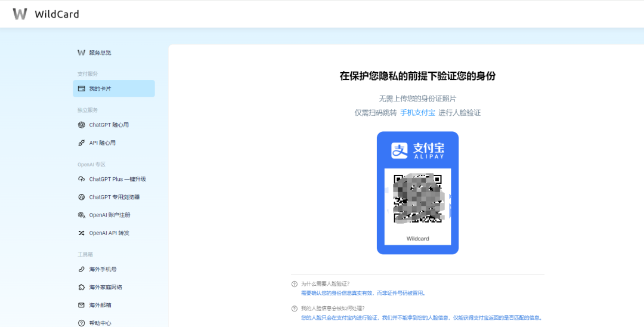The image size is (644, 327).
Task: Click the Alipay QR code image
Action: pos(417,199)
